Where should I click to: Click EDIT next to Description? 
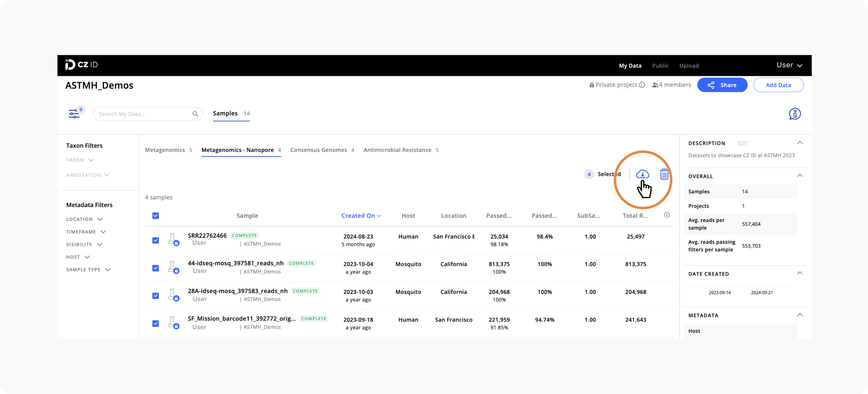(x=743, y=143)
